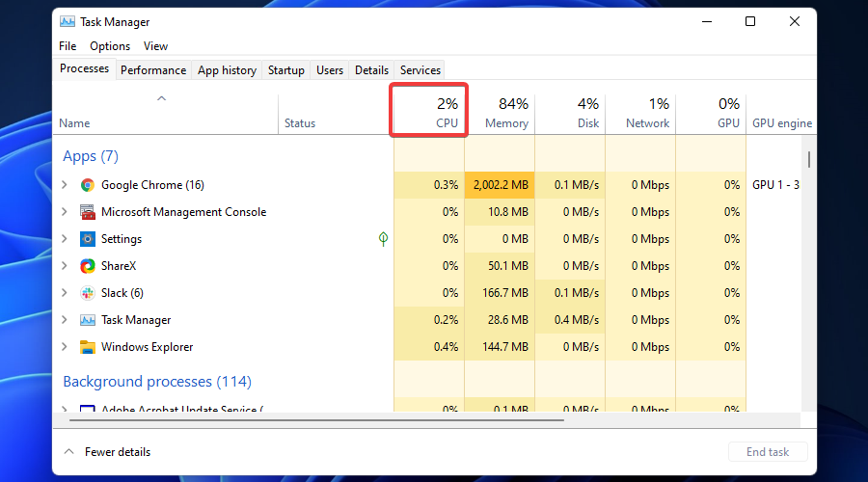Click the green leaf suspended status icon
Screen dimensions: 868x482
(383, 239)
